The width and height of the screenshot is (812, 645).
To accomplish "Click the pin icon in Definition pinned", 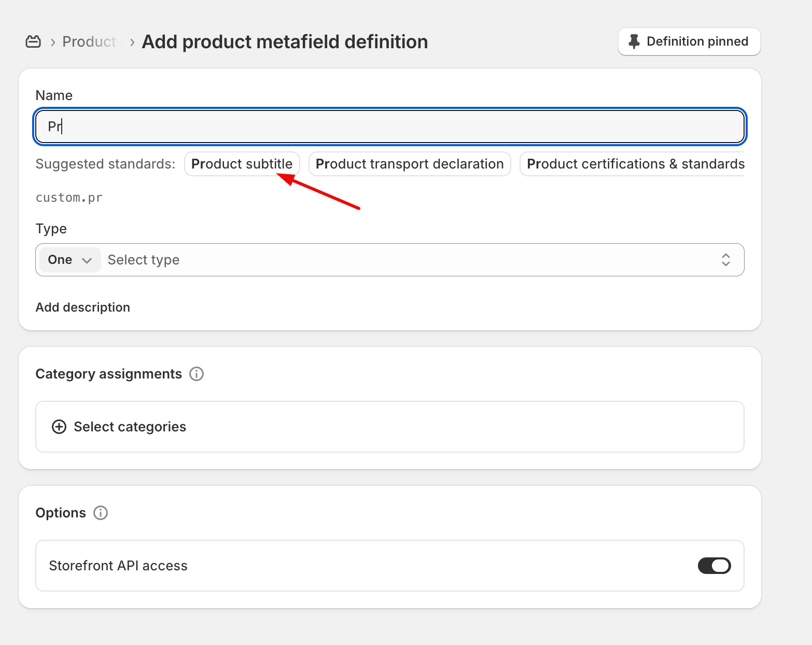I will point(634,41).
